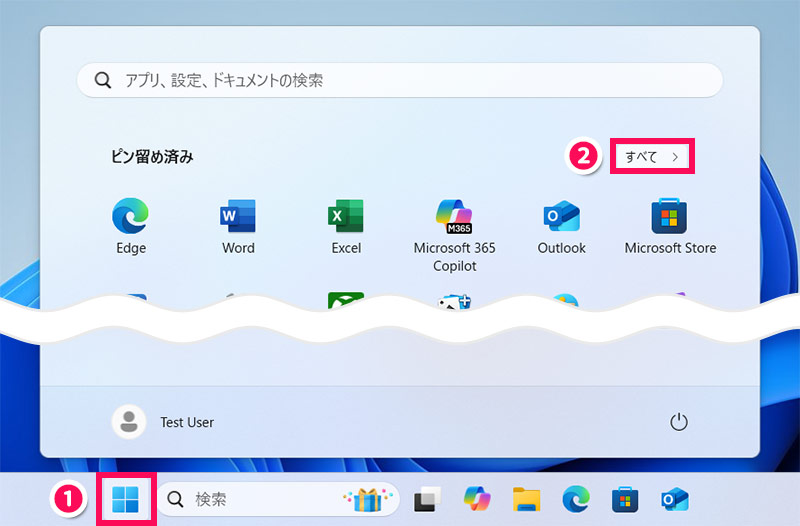Viewport: 800px width, 526px height.
Task: Click the 検索 taskbar search box
Action: 278,499
